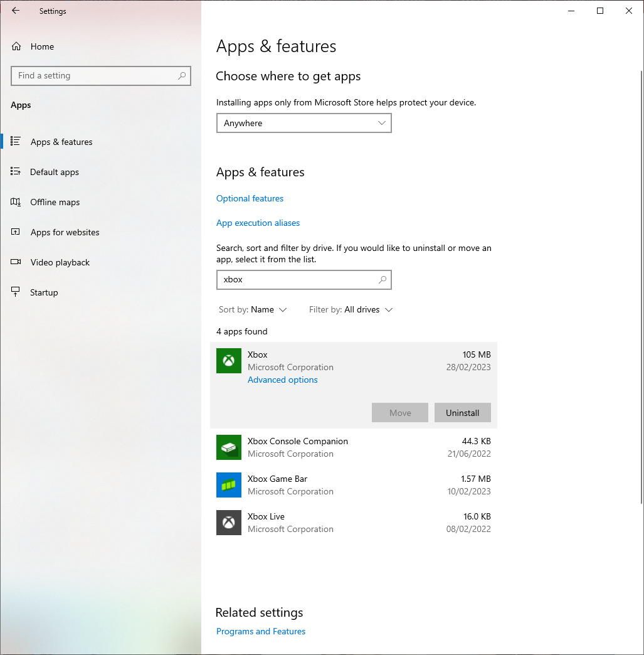
Task: Click the '4 apps found' text
Action: (242, 332)
